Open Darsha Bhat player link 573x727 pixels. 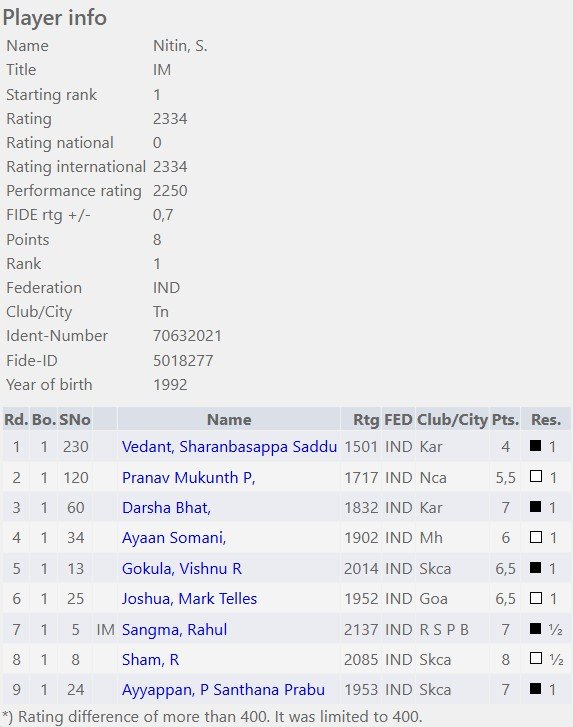(166, 508)
